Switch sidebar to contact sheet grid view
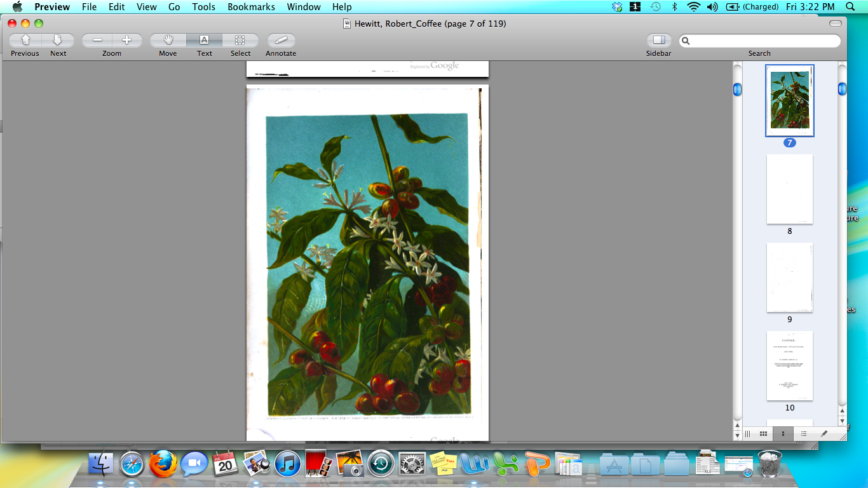Image resolution: width=868 pixels, height=488 pixels. click(x=763, y=434)
